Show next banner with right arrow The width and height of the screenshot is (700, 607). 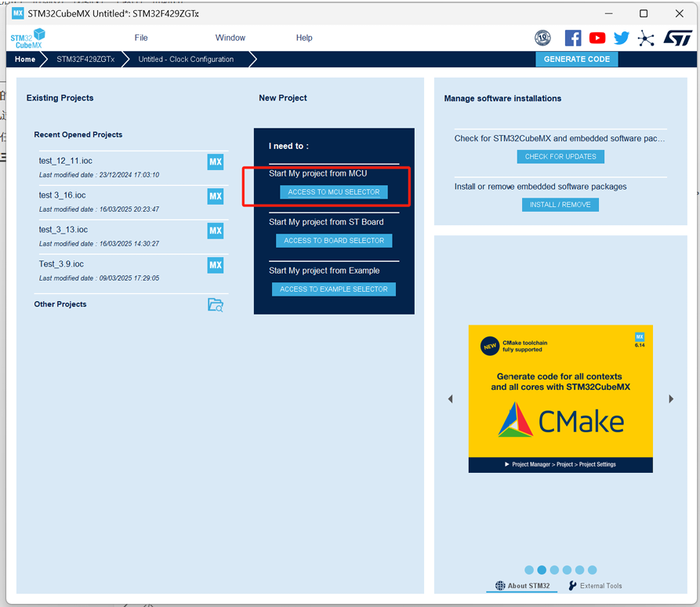tap(670, 399)
